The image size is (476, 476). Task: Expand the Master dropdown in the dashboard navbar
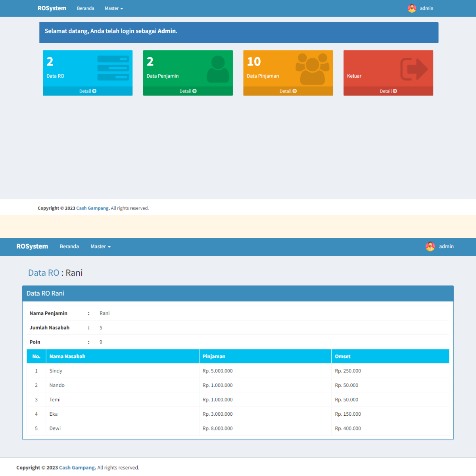[x=114, y=8]
